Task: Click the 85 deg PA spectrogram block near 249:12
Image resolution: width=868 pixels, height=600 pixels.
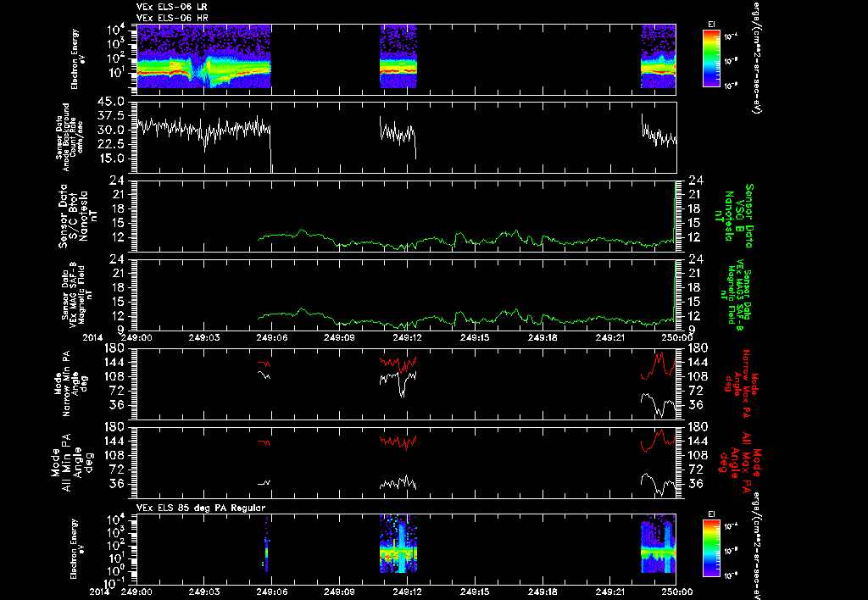Action: pos(398,543)
